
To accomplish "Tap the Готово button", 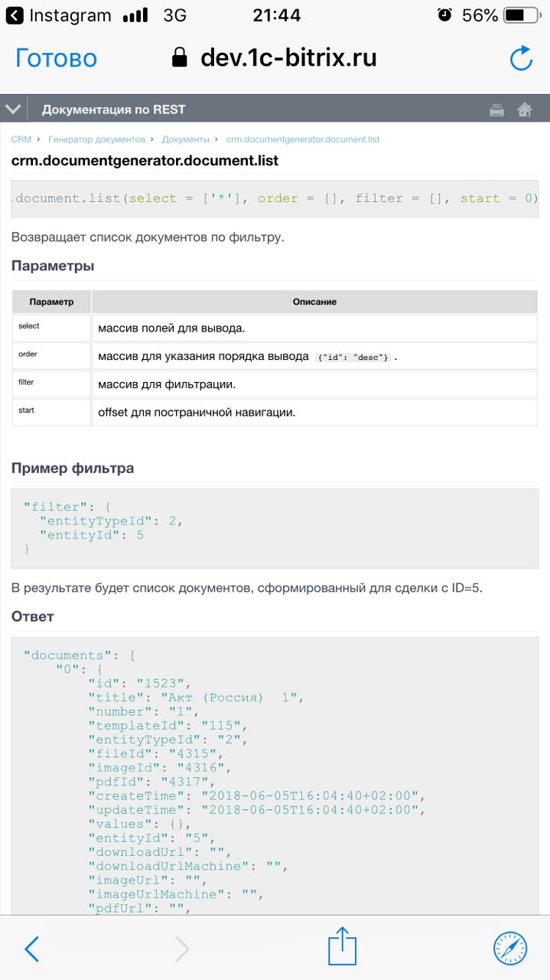I will point(57,58).
